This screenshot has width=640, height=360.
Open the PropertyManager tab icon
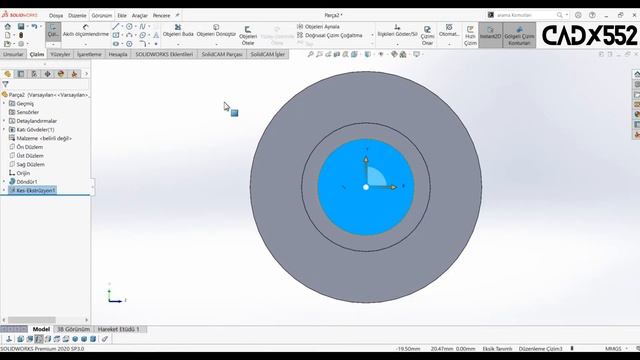pyautogui.click(x=21, y=74)
